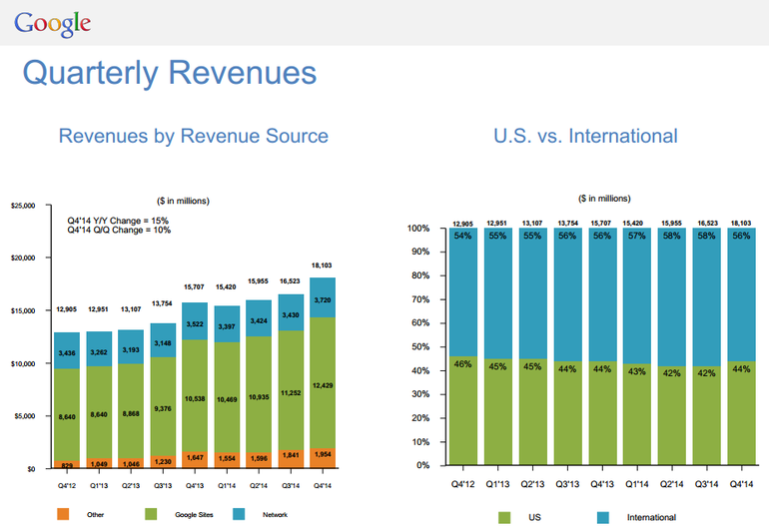
Task: Click the $20,000 y-axis label
Action: coord(23,258)
